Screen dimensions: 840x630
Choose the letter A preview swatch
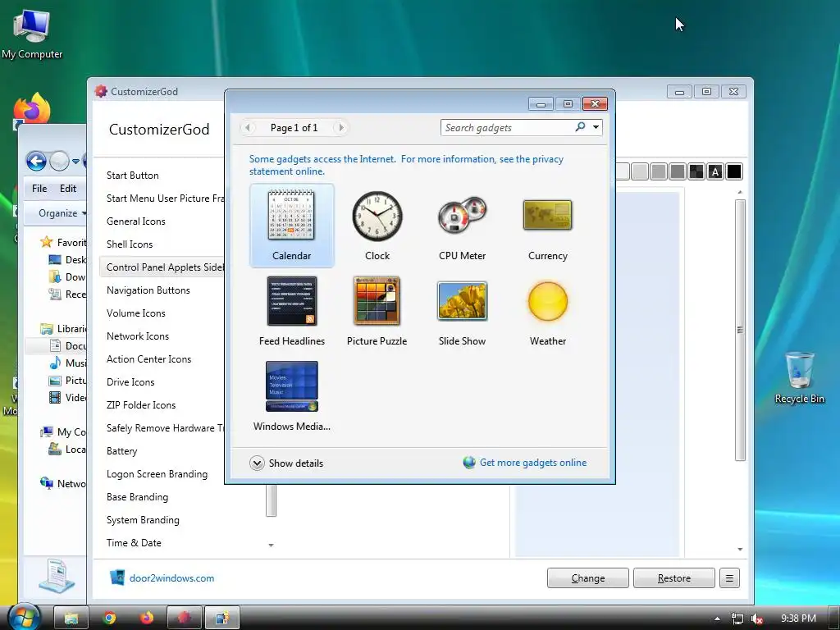click(715, 171)
